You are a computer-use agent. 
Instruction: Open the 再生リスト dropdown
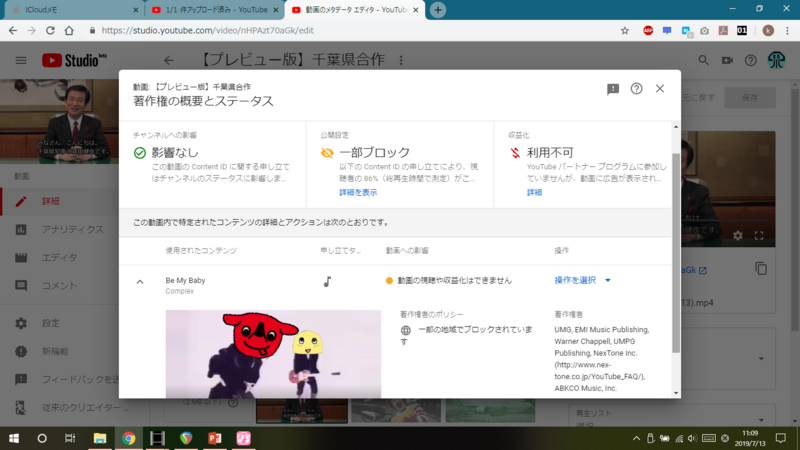671,417
